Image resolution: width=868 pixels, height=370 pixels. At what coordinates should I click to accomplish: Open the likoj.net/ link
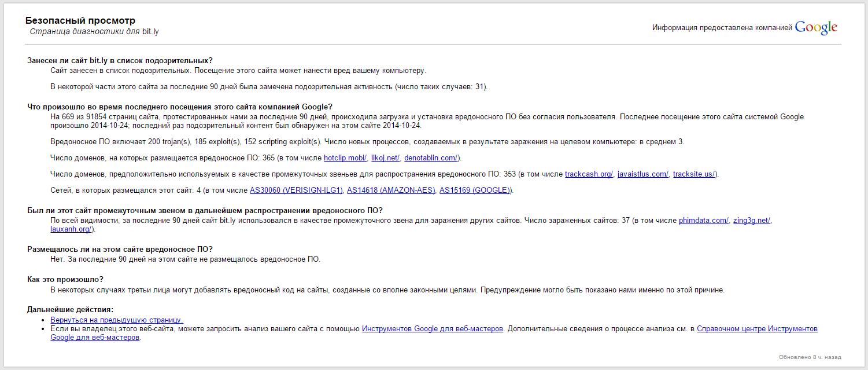pos(385,157)
